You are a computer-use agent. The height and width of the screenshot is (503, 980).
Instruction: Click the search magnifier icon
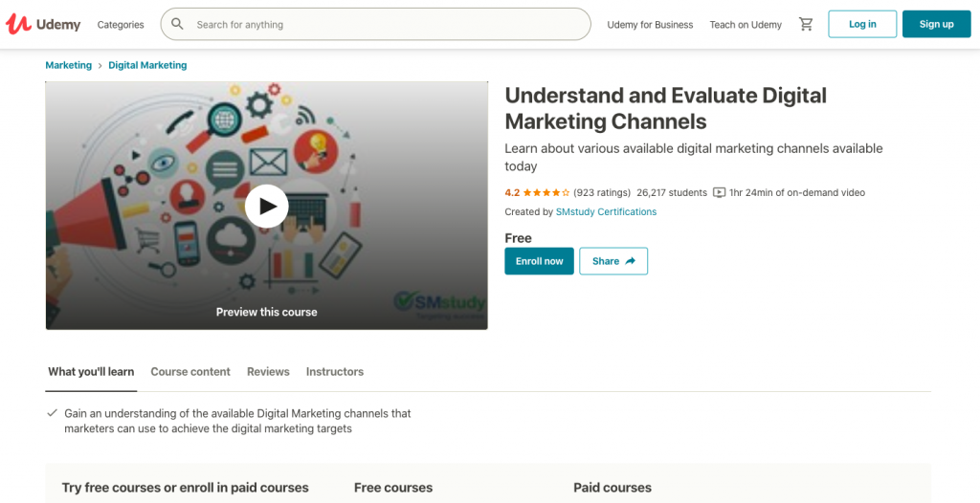coord(177,24)
